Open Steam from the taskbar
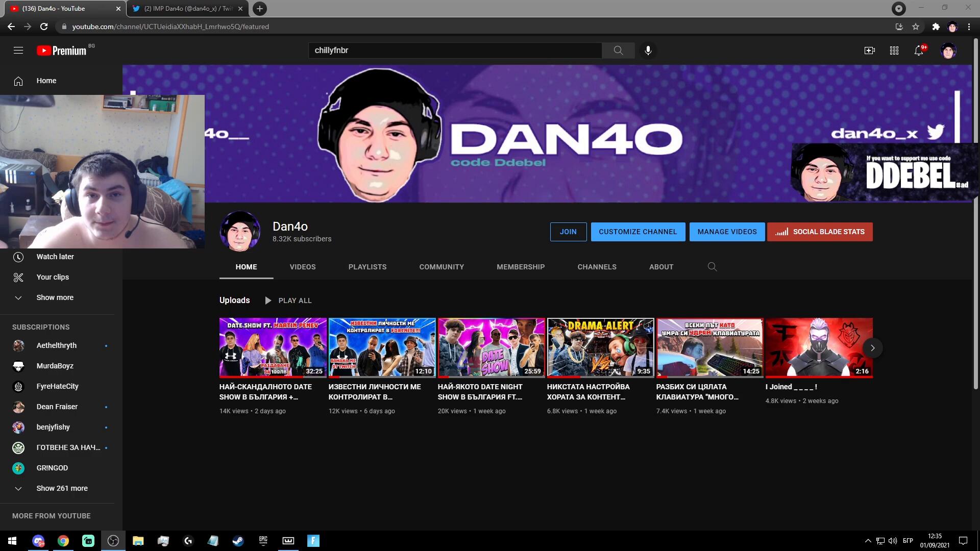Viewport: 980px width, 551px height. pos(238,541)
